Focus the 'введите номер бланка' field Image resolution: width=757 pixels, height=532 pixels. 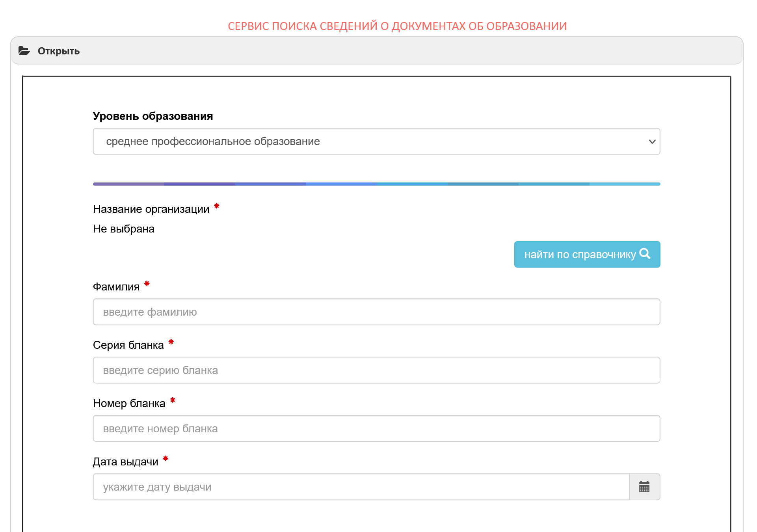(x=377, y=429)
